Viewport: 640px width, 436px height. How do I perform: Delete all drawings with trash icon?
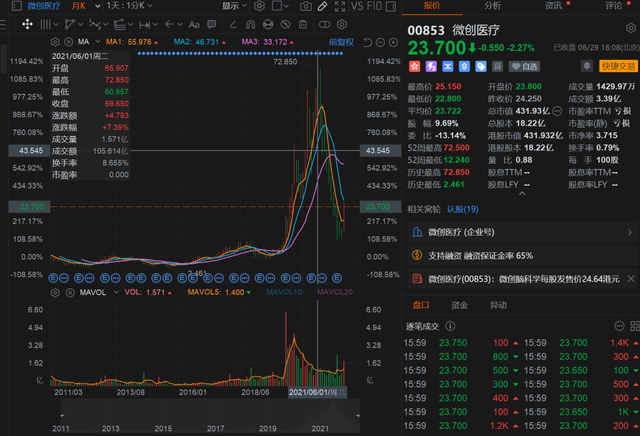(x=303, y=24)
